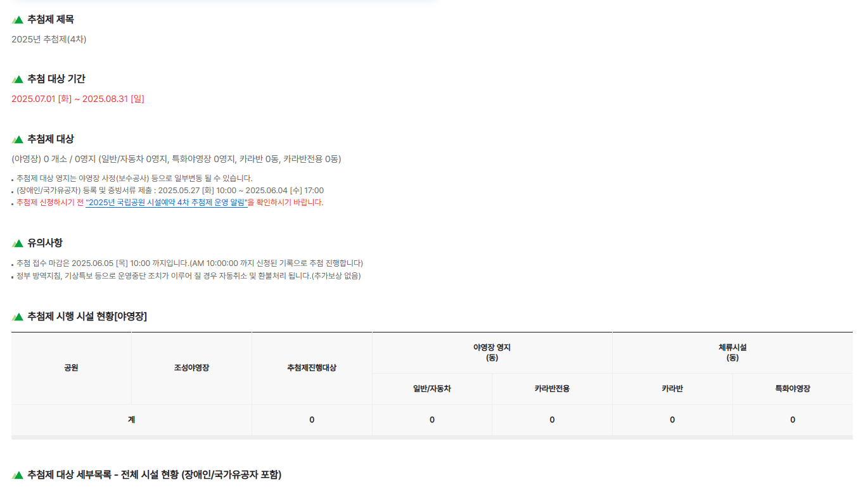The width and height of the screenshot is (868, 494).
Task: Click the green triangle icon beside 추첨제 제목
Action: [16, 19]
